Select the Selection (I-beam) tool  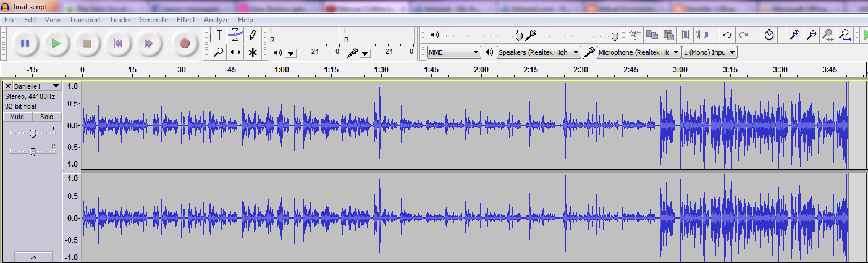[219, 35]
